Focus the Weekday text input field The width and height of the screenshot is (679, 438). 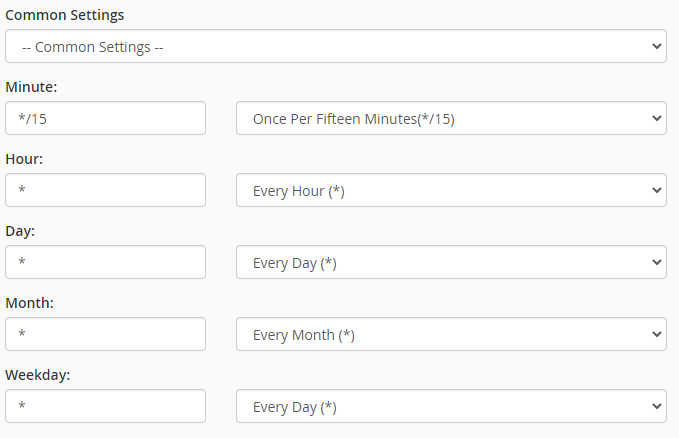[105, 406]
